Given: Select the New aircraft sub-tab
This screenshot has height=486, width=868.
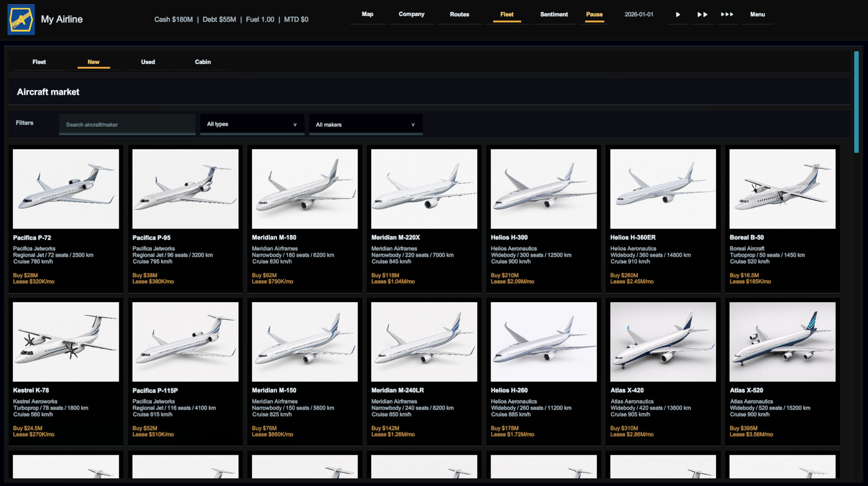Looking at the screenshot, I should tap(94, 62).
